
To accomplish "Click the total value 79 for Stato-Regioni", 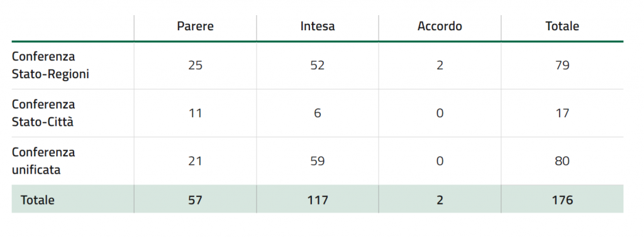I will pyautogui.click(x=562, y=65).
